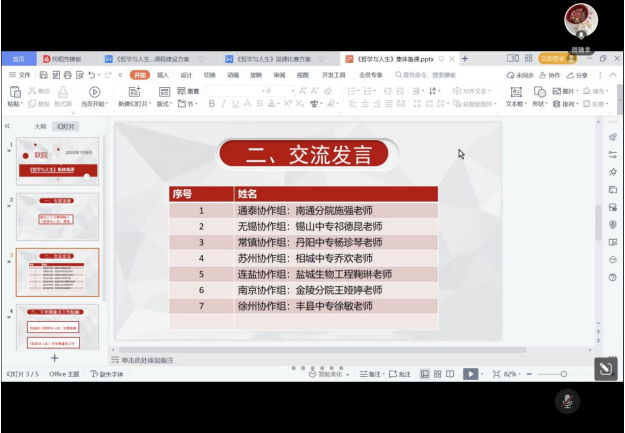Switch to slide sorter view icon
Image resolution: width=625 pixels, height=433 pixels.
439,374
